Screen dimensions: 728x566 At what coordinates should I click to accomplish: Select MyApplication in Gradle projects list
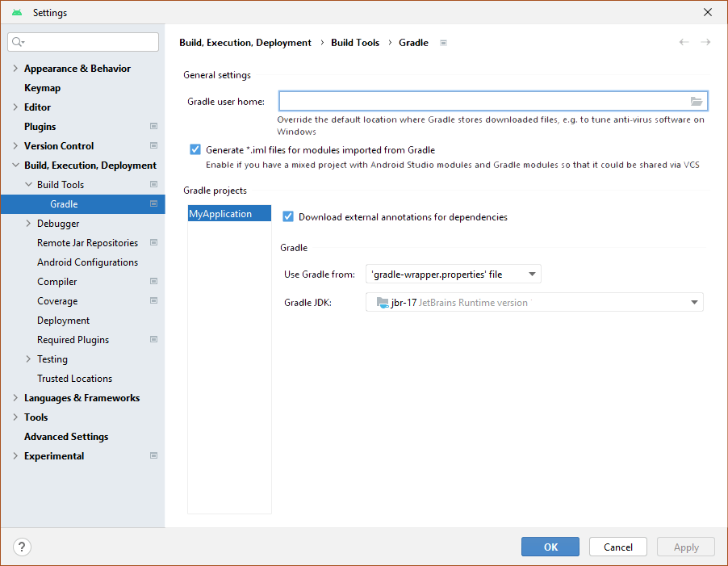click(x=229, y=214)
